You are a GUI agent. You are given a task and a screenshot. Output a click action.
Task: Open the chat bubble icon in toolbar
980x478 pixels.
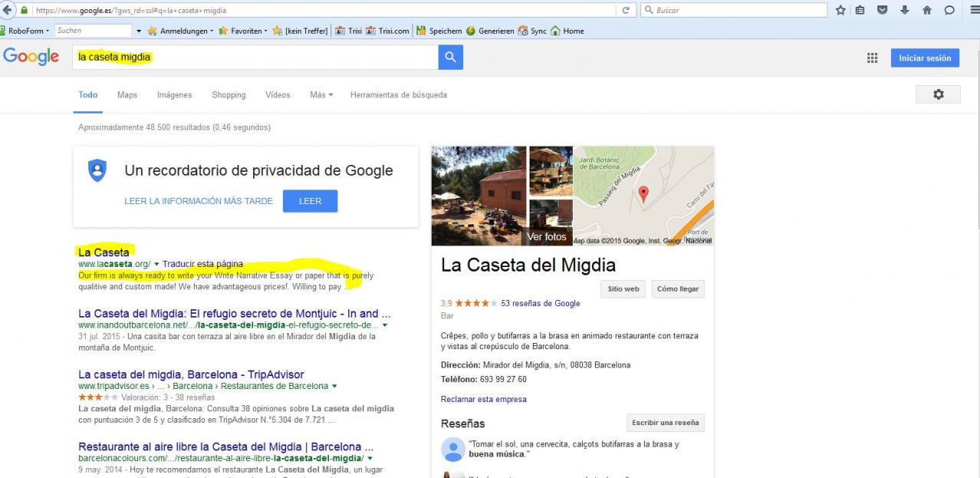point(949,10)
